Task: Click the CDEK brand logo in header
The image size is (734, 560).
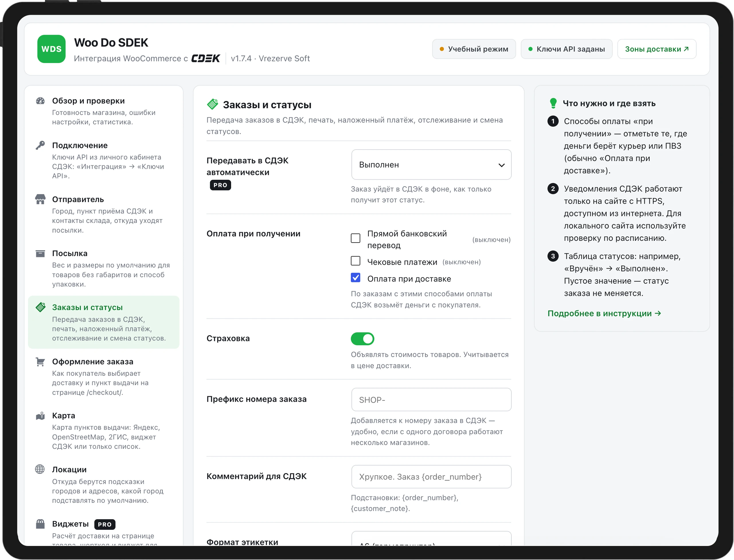Action: (205, 58)
